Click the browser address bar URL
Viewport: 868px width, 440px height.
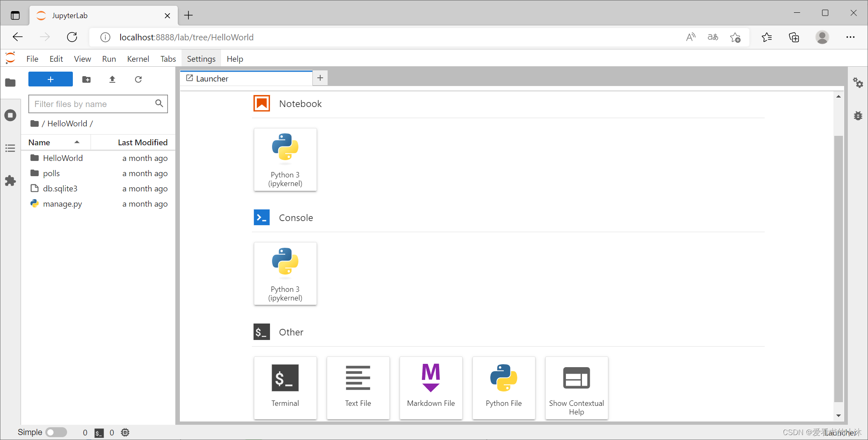click(x=186, y=37)
